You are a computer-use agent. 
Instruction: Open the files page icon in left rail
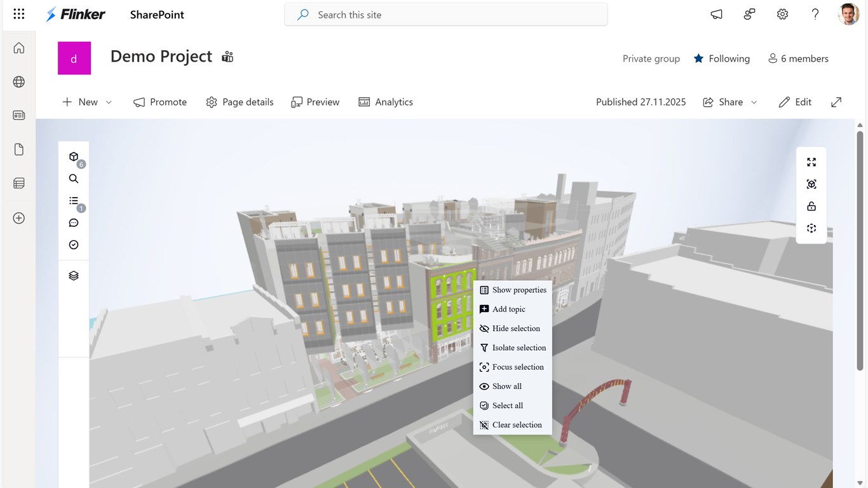19,149
